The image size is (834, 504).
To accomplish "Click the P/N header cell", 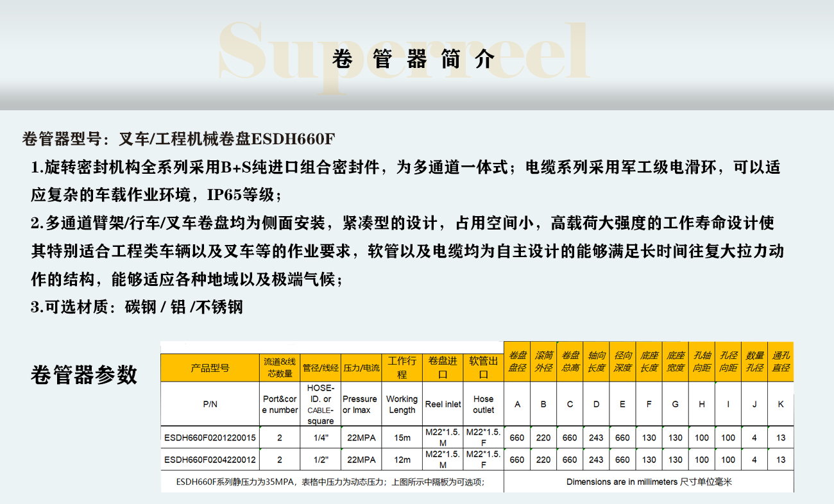I will tap(210, 404).
